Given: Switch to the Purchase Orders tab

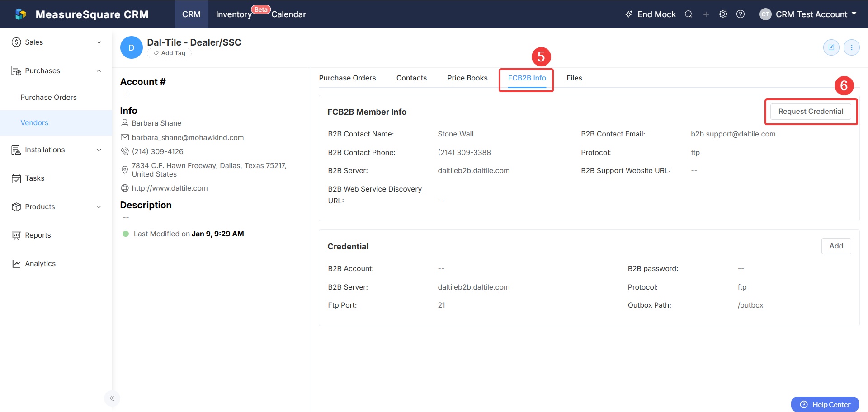Looking at the screenshot, I should click(x=347, y=78).
